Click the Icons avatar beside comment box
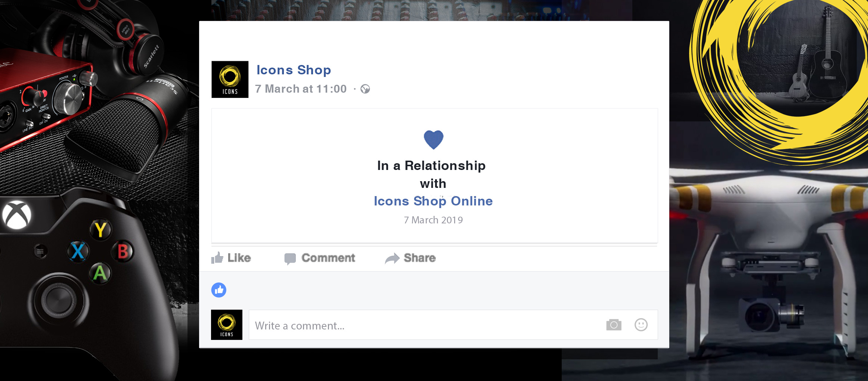Image resolution: width=868 pixels, height=381 pixels. click(227, 325)
